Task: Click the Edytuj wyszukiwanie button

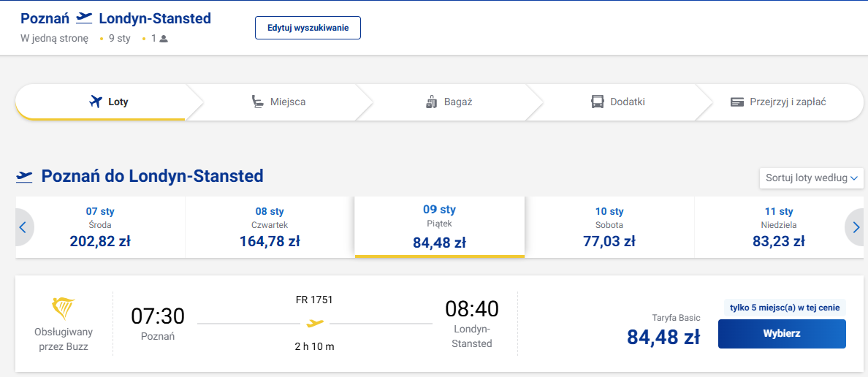Action: [308, 28]
